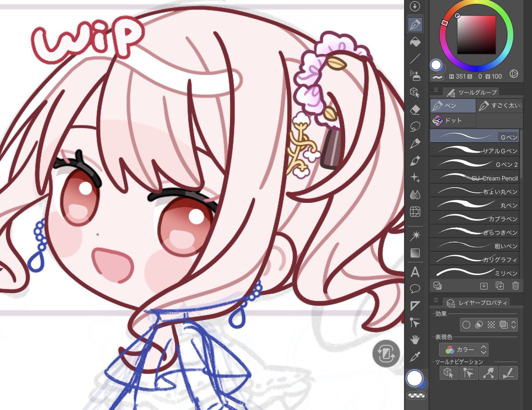Select the Blend (water drops) tool
Image resolution: width=532 pixels, height=410 pixels.
[x=415, y=194]
